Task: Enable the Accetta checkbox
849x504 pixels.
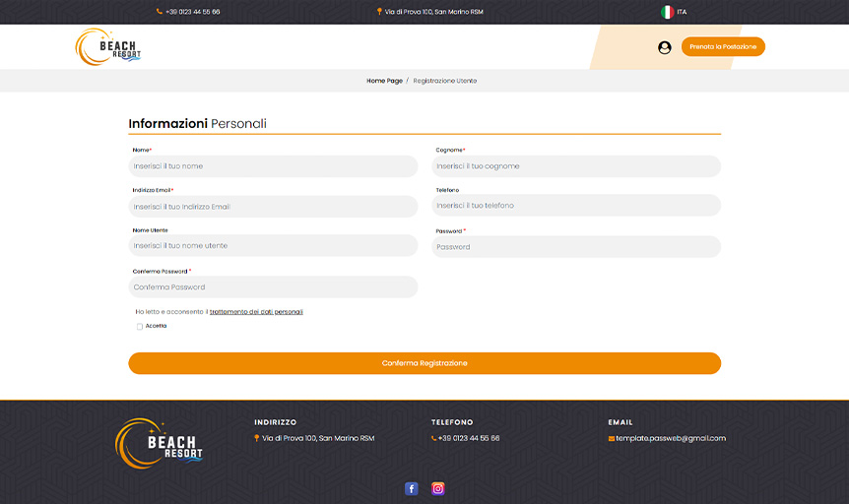Action: [x=140, y=326]
